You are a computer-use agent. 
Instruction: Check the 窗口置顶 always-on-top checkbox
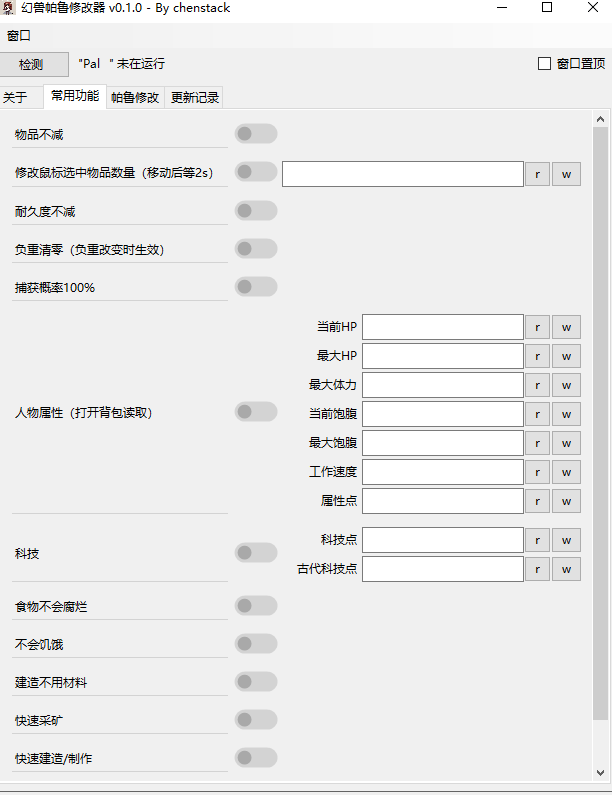(x=544, y=64)
